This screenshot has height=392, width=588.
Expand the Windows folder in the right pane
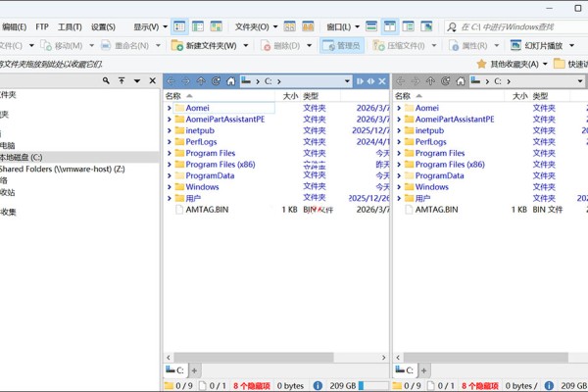click(x=399, y=187)
